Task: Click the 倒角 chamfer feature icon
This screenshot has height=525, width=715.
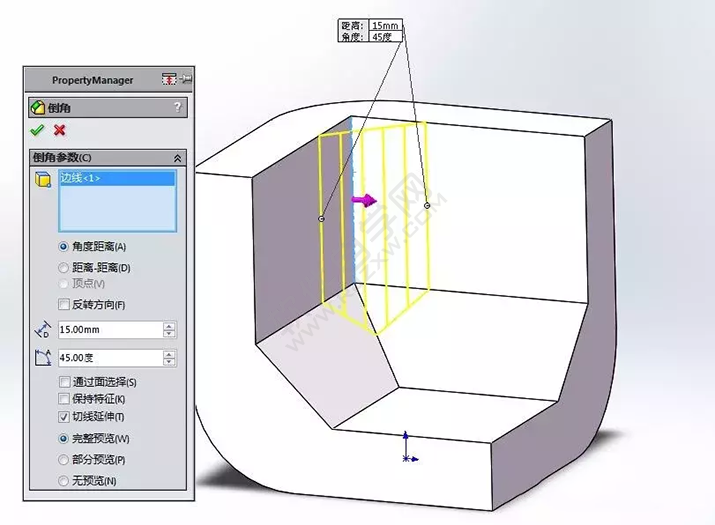Action: [37, 108]
